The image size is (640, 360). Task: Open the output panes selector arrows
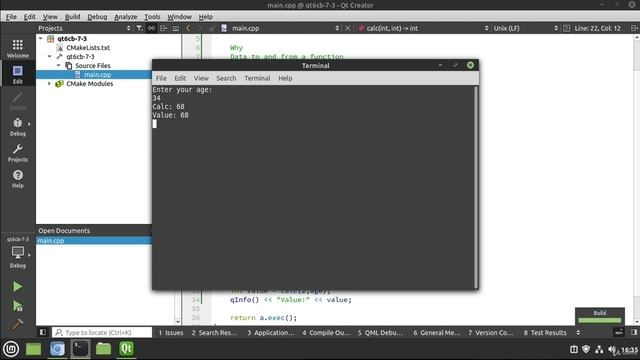[578, 332]
